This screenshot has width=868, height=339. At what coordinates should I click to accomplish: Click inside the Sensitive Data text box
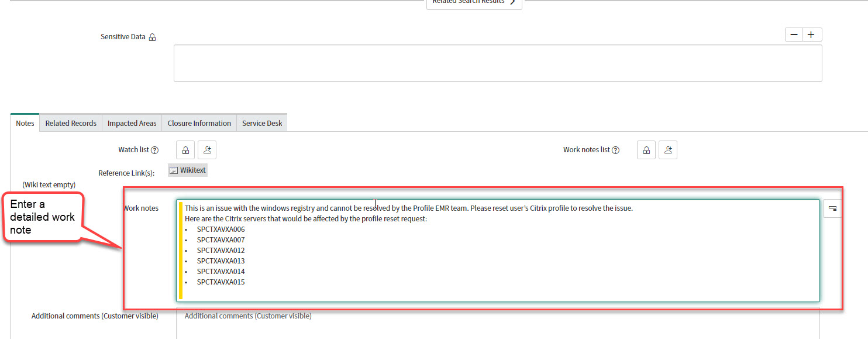coord(498,63)
